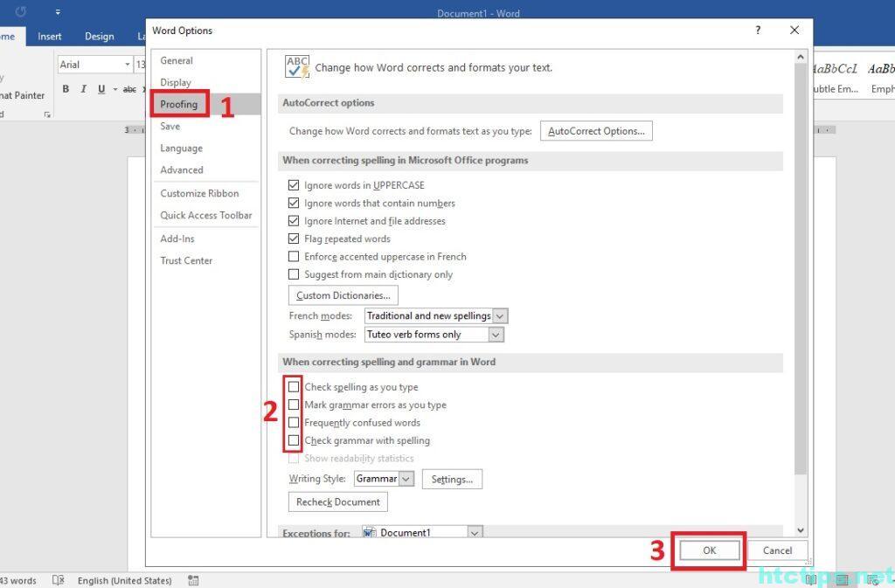Open the Writing Style dropdown

[x=406, y=479]
